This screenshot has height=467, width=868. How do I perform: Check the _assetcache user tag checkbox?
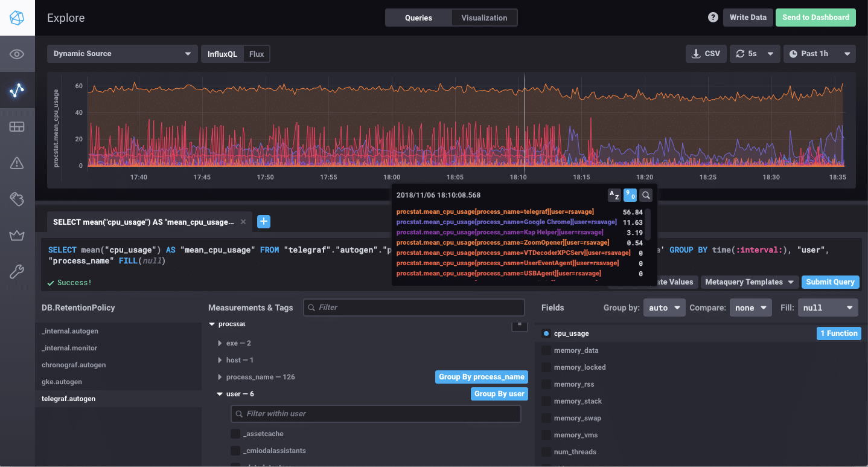(x=235, y=434)
